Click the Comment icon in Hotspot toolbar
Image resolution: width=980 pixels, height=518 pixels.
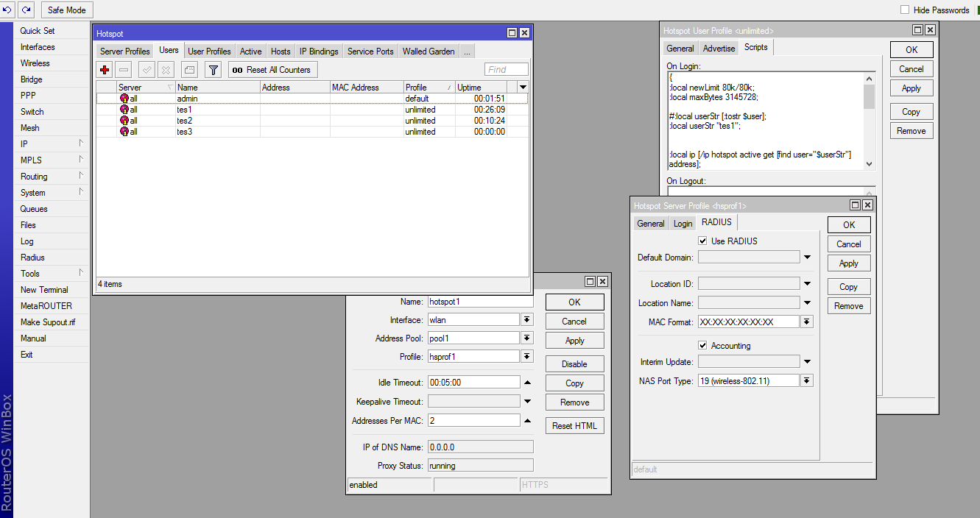[189, 70]
